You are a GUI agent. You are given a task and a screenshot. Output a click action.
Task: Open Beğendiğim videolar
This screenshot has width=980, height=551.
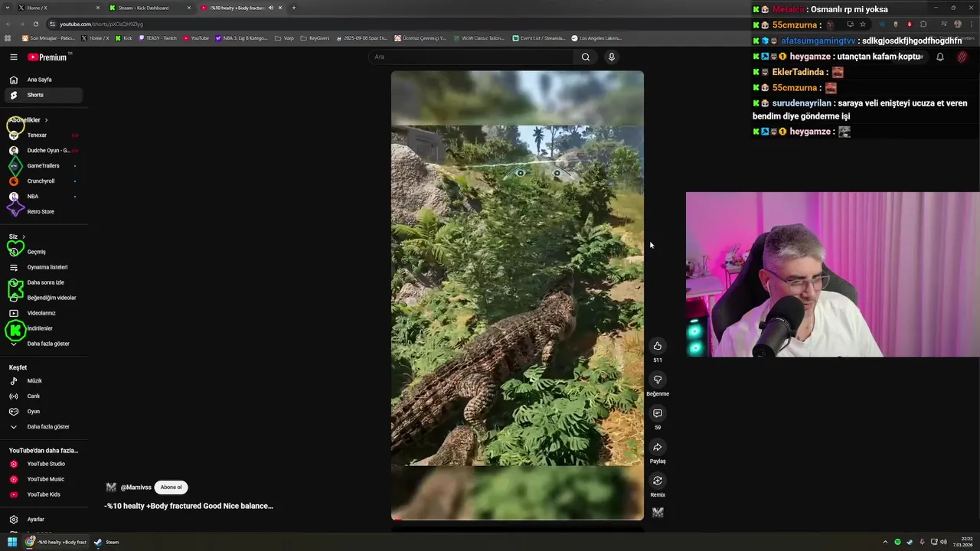pos(44,298)
